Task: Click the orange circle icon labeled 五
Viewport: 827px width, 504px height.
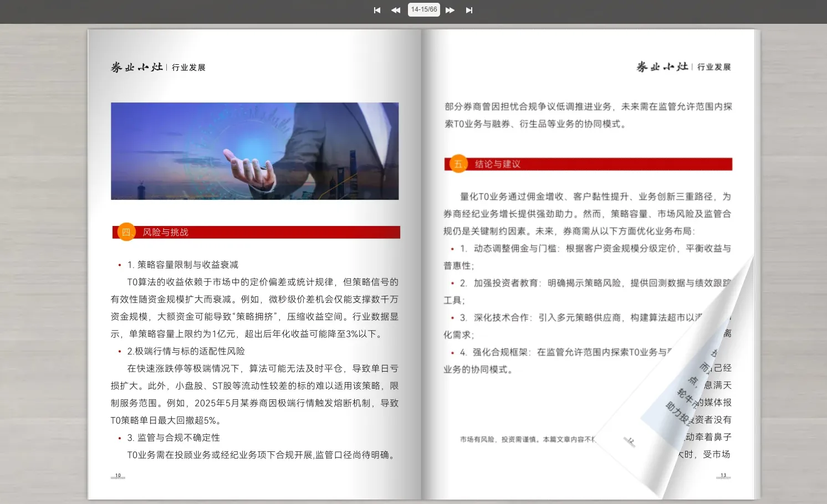Action: pos(458,164)
